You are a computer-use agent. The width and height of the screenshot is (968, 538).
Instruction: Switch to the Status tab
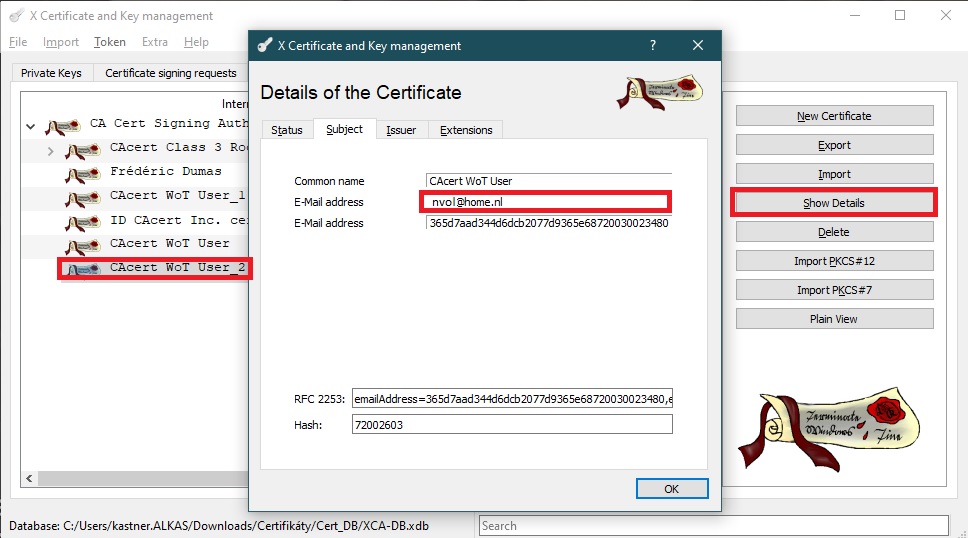tap(286, 130)
